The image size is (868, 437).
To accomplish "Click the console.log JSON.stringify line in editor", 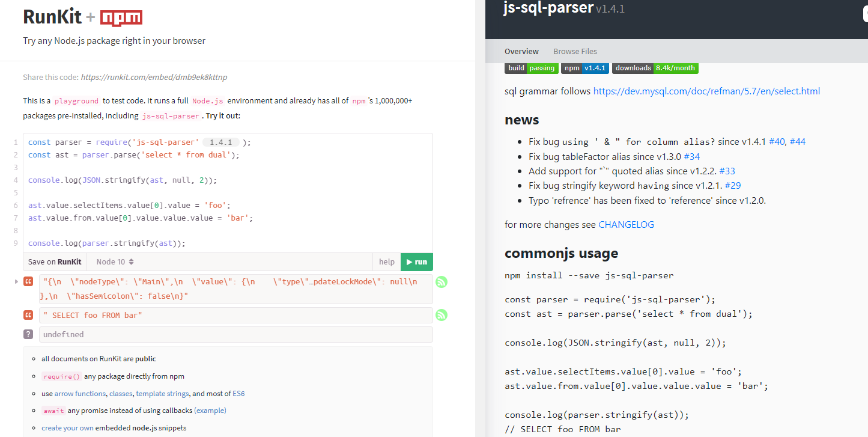I will pyautogui.click(x=123, y=180).
